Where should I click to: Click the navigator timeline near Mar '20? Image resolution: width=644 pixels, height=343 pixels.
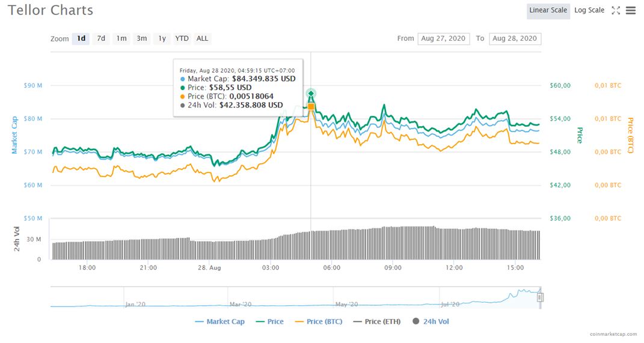pos(241,305)
